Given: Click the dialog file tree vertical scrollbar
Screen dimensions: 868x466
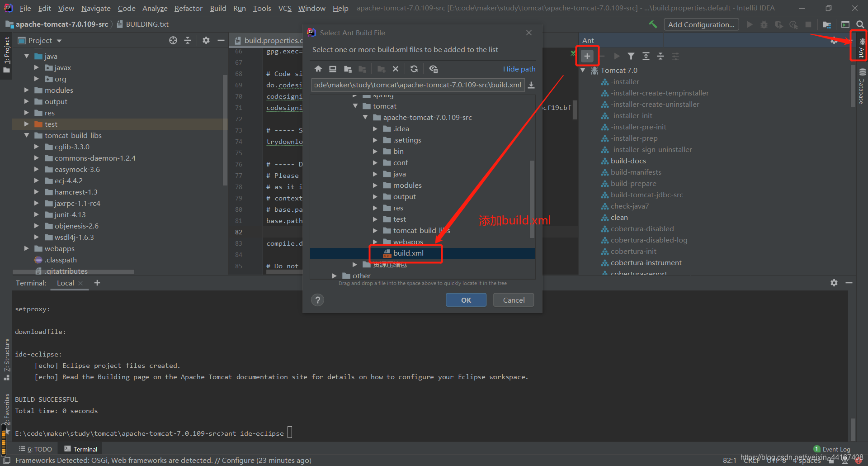Looking at the screenshot, I should (x=532, y=199).
